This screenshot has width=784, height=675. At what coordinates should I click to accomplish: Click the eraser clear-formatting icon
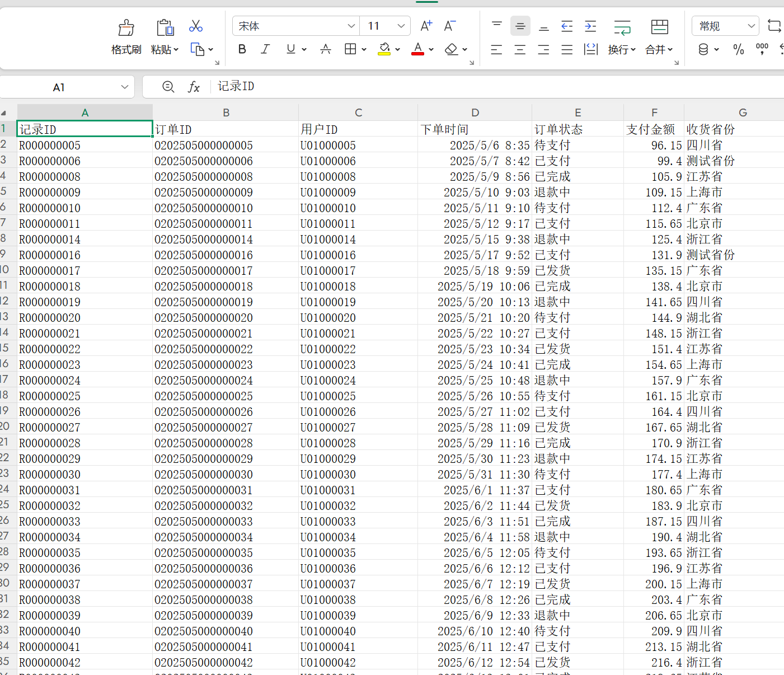(451, 49)
